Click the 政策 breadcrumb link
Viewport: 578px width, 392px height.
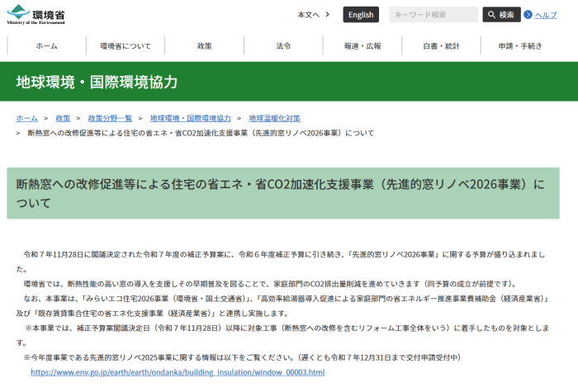63,119
